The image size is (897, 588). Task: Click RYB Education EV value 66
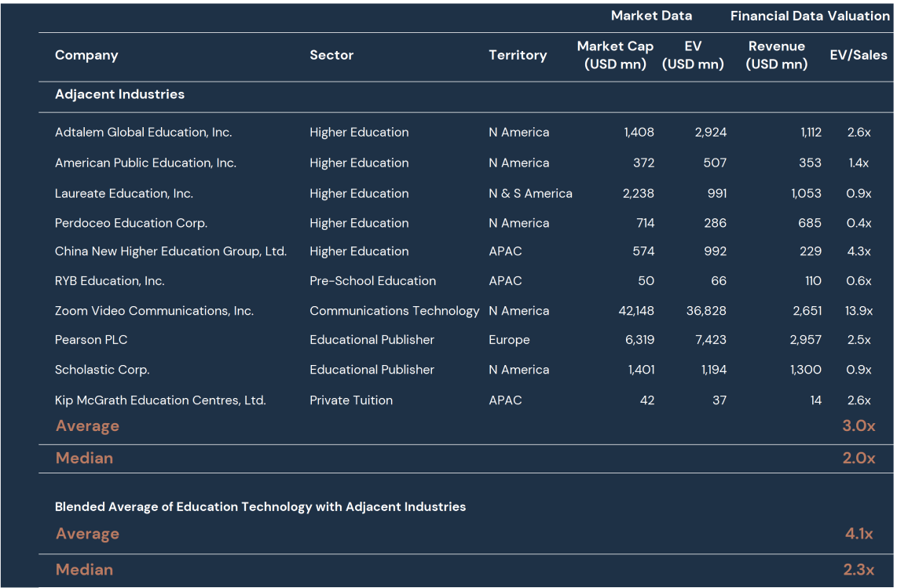[x=719, y=281]
